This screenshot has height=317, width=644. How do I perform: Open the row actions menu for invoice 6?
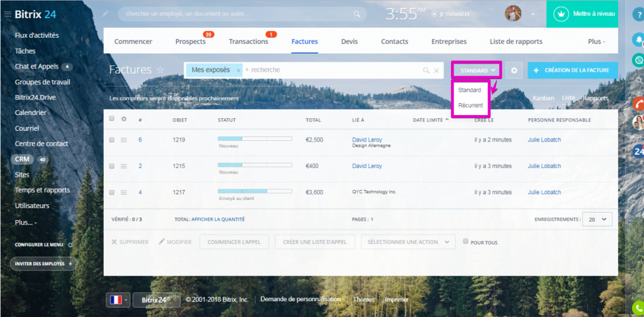pos(124,140)
